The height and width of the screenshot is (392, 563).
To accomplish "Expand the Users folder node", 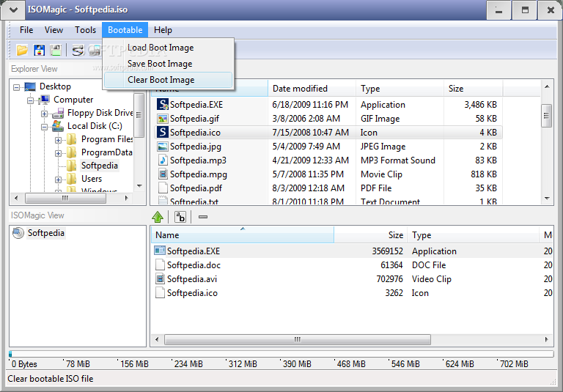I will [x=58, y=180].
